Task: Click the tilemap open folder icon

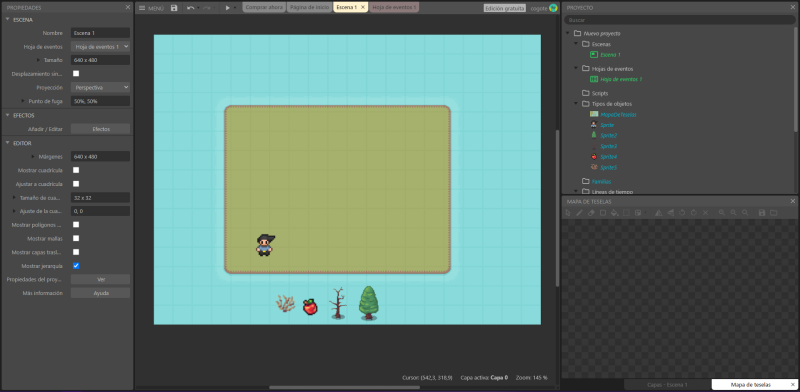Action: click(773, 212)
